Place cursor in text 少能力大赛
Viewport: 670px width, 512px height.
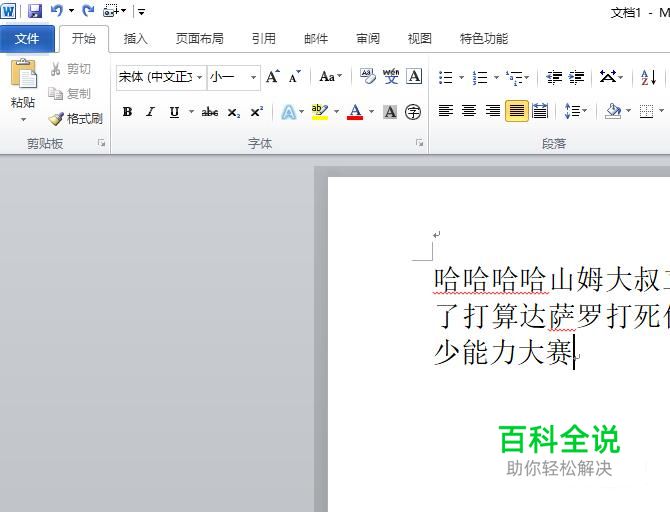coord(504,353)
